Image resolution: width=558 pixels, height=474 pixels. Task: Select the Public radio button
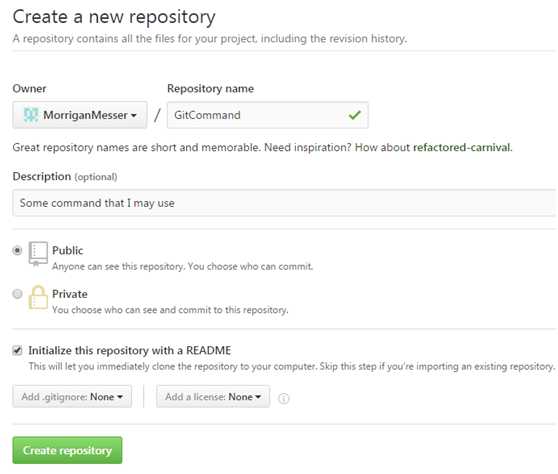point(17,251)
